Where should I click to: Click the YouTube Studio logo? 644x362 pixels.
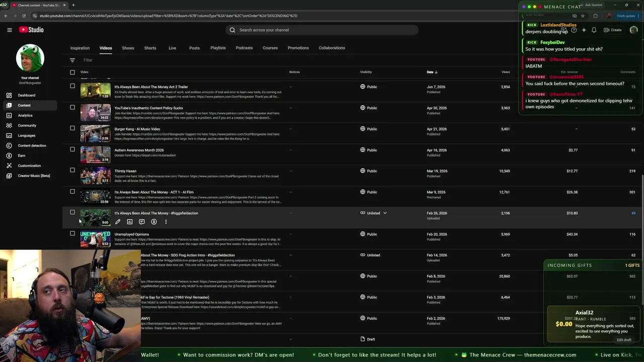31,30
